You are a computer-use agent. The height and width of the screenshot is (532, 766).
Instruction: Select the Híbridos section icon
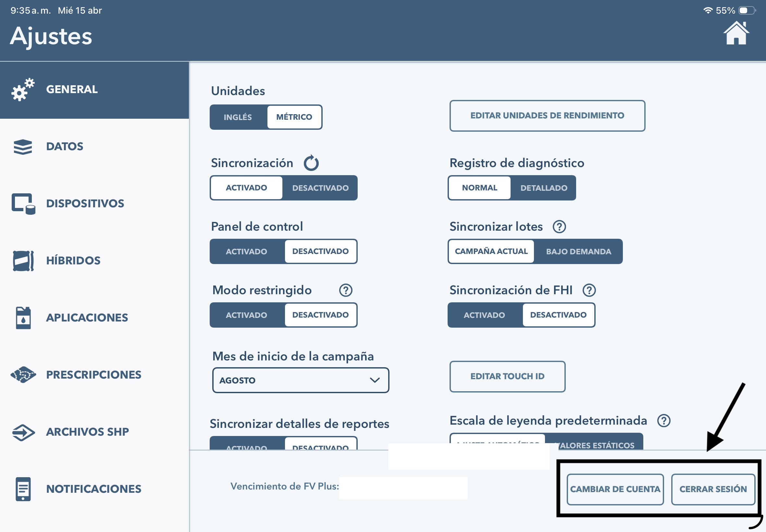pyautogui.click(x=22, y=260)
